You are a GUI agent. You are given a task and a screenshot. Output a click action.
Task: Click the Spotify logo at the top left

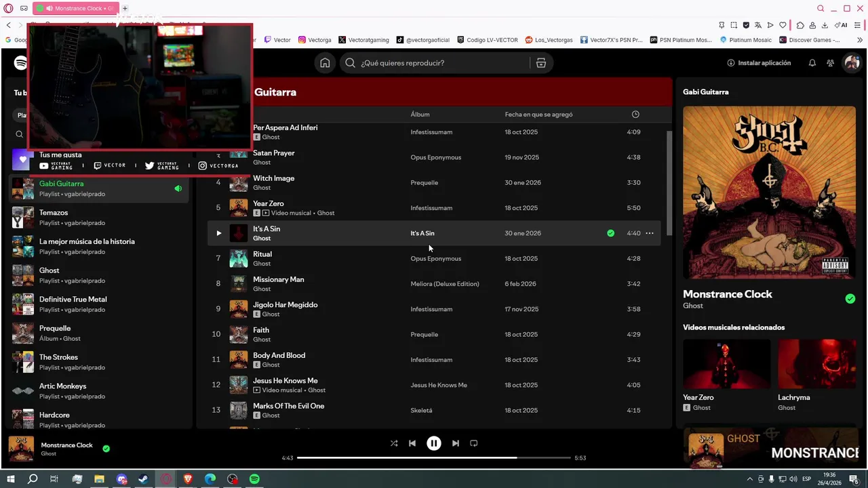[x=20, y=63]
